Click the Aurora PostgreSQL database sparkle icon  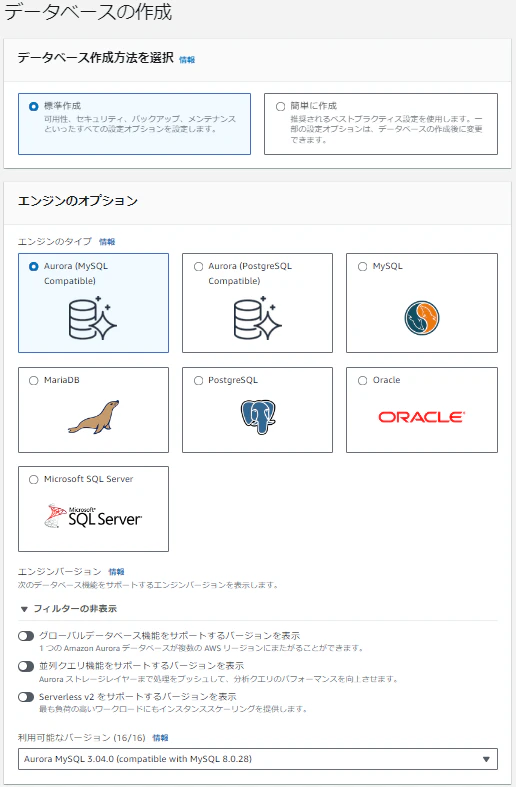click(257, 318)
